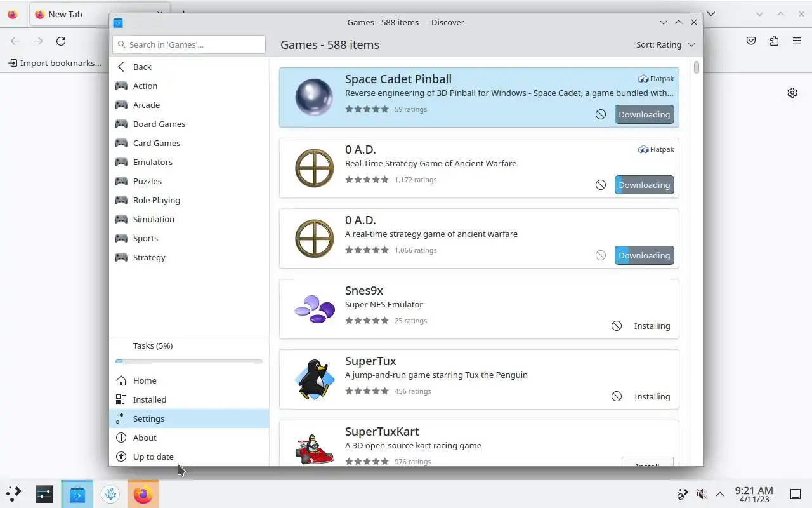Click Downloading button for 0 A.D. Flatpak
The width and height of the screenshot is (812, 508).
click(x=644, y=185)
